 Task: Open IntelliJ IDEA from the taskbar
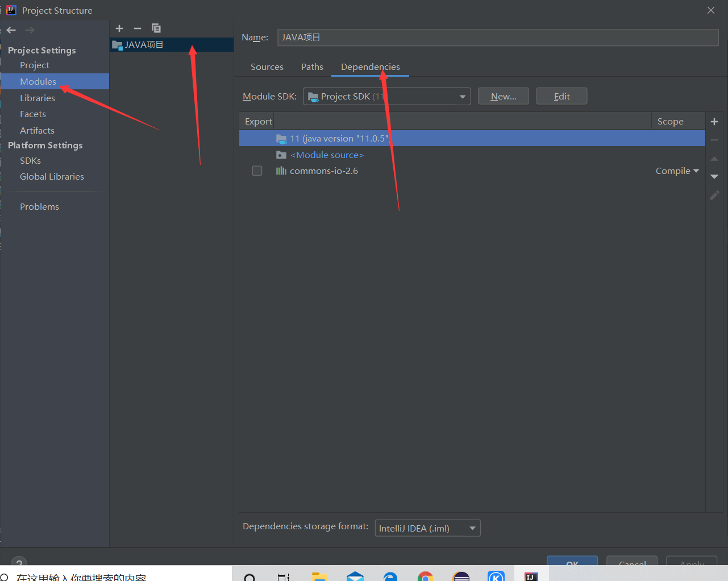531,576
